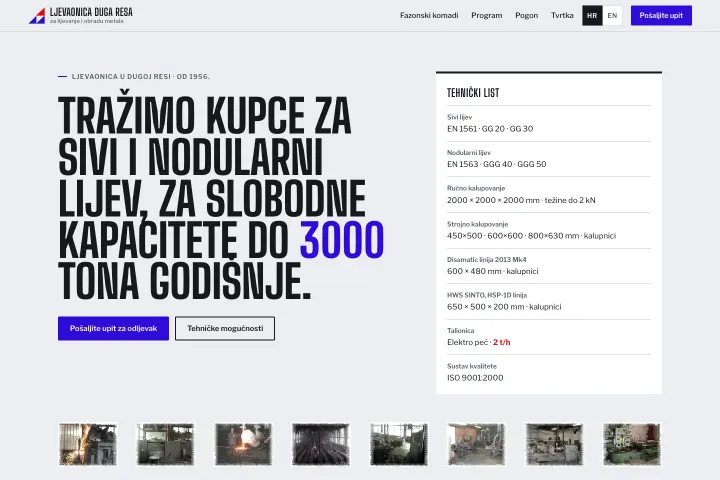Select the 450×500 · 600×600 kalupnici text

click(531, 236)
